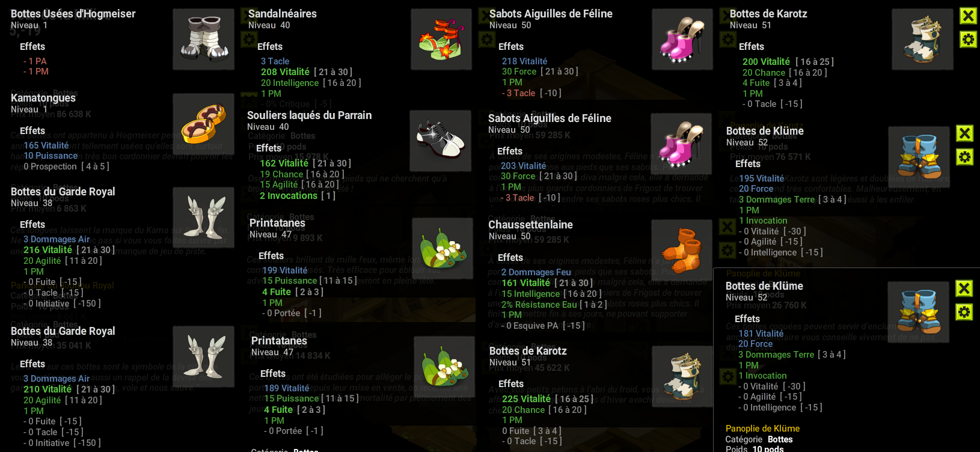The image size is (980, 452).
Task: Click the Sabots Aiguilles de Féline icon with 218 Vitalité
Action: click(682, 39)
